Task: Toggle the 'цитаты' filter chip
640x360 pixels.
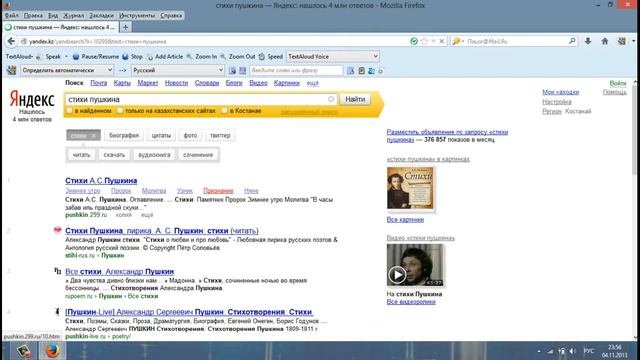Action: point(161,136)
